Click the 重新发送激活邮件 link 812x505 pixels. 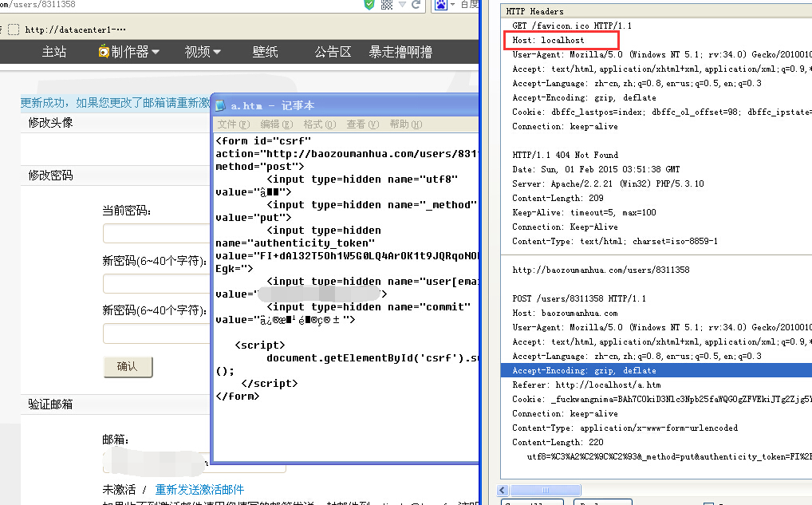pos(199,490)
